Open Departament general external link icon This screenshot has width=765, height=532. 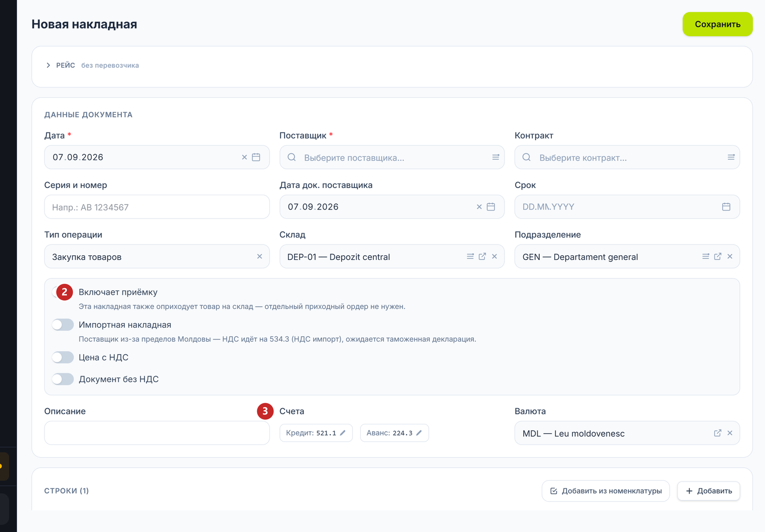pos(718,256)
